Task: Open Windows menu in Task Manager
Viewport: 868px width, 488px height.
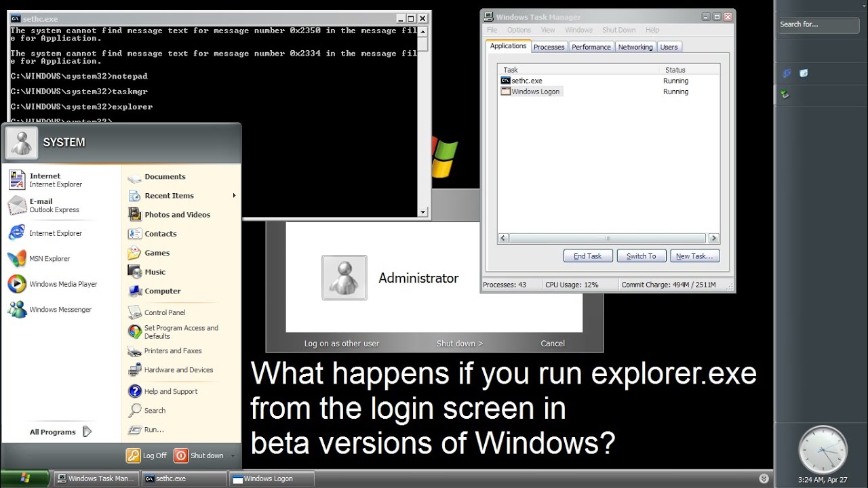Action: 578,30
